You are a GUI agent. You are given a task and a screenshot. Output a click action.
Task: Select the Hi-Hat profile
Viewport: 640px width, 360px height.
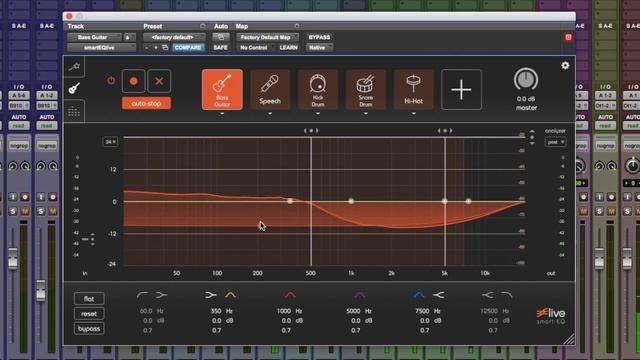tap(413, 89)
